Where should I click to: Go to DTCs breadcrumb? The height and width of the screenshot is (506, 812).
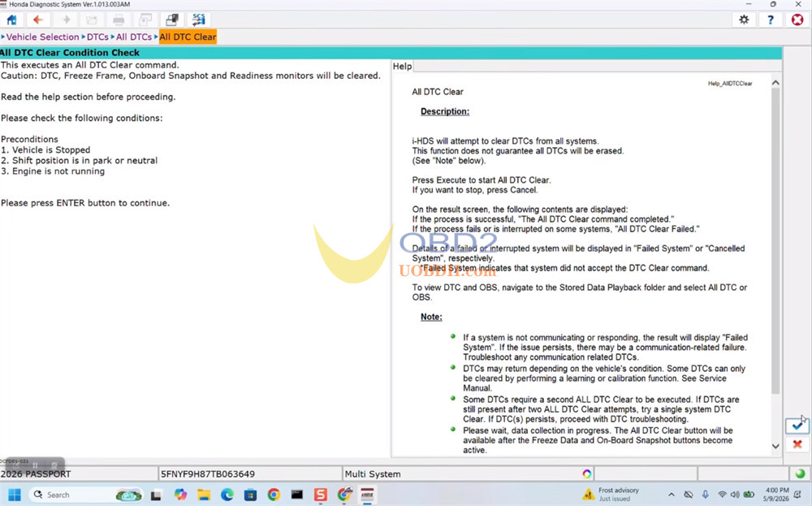[98, 37]
